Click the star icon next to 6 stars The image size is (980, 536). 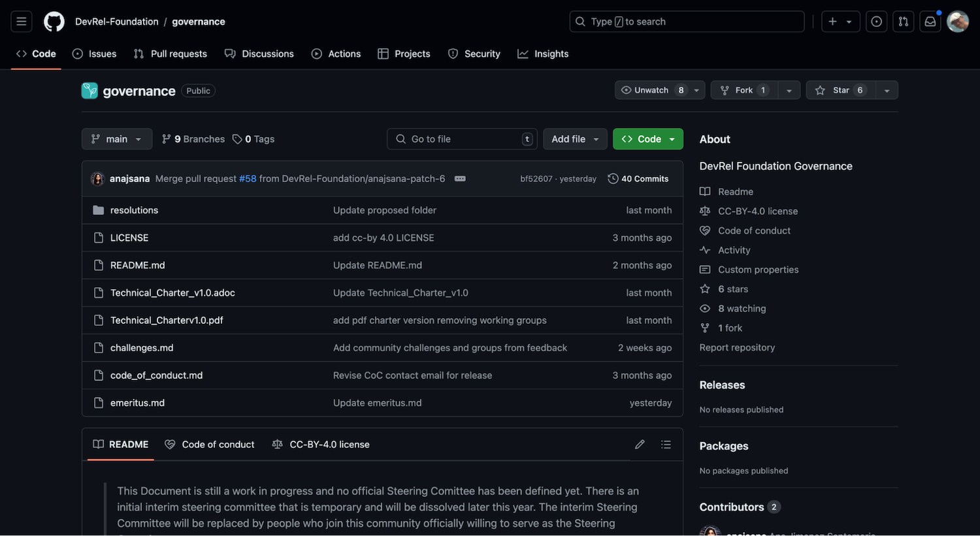tap(705, 289)
